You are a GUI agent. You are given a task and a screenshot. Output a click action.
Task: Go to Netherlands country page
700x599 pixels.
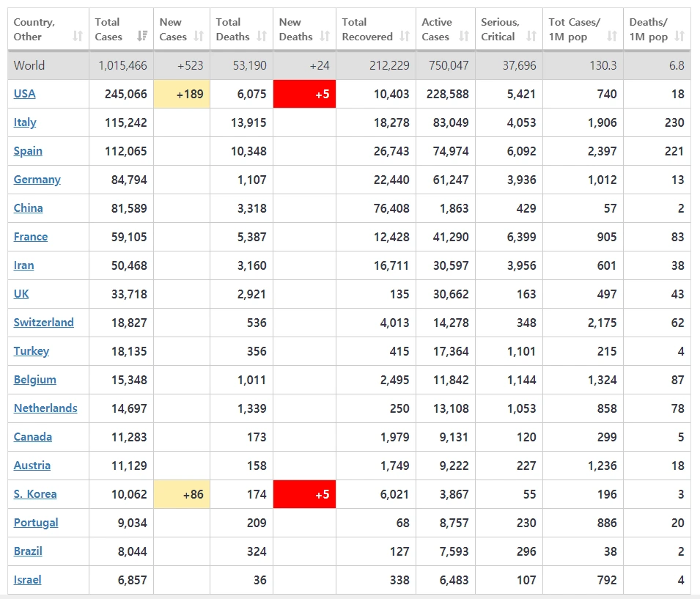coord(45,408)
